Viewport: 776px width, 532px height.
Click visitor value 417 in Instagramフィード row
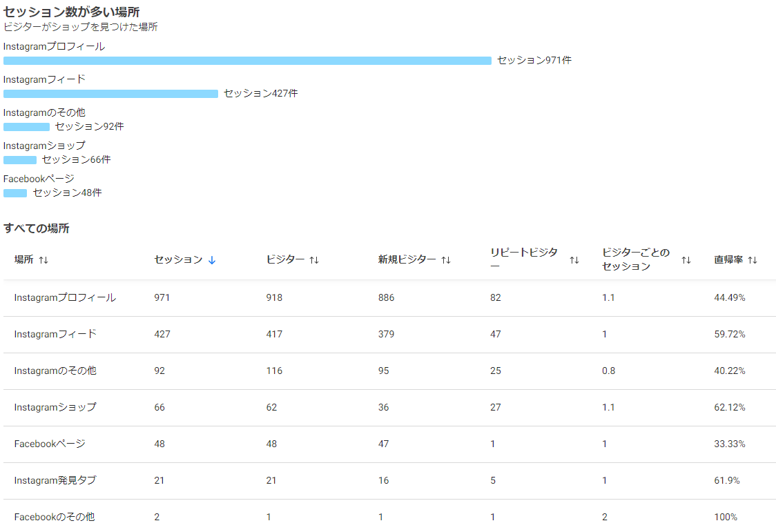[x=274, y=334]
